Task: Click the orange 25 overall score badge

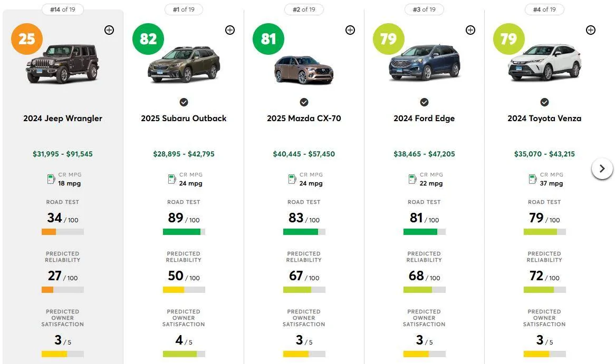Action: 27,39
